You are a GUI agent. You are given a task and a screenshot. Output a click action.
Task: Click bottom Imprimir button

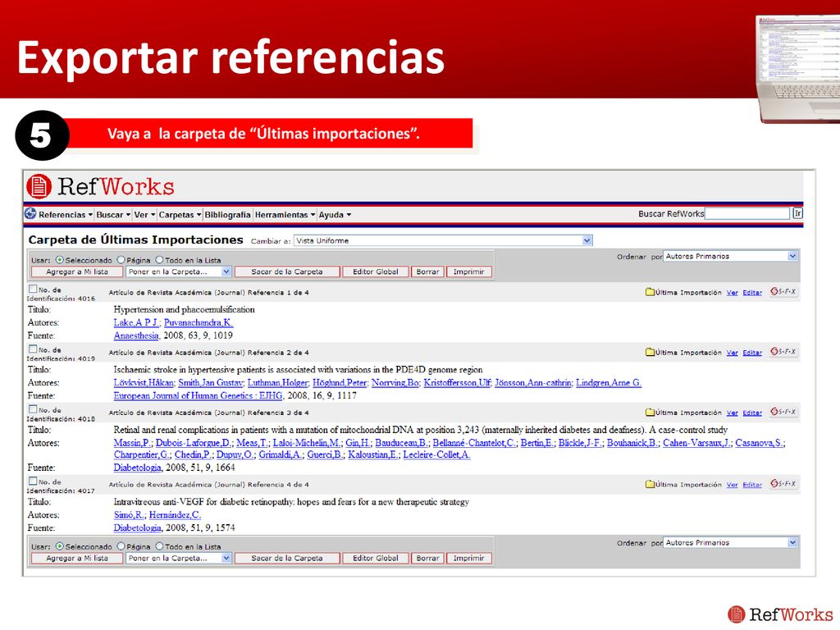[x=468, y=558]
